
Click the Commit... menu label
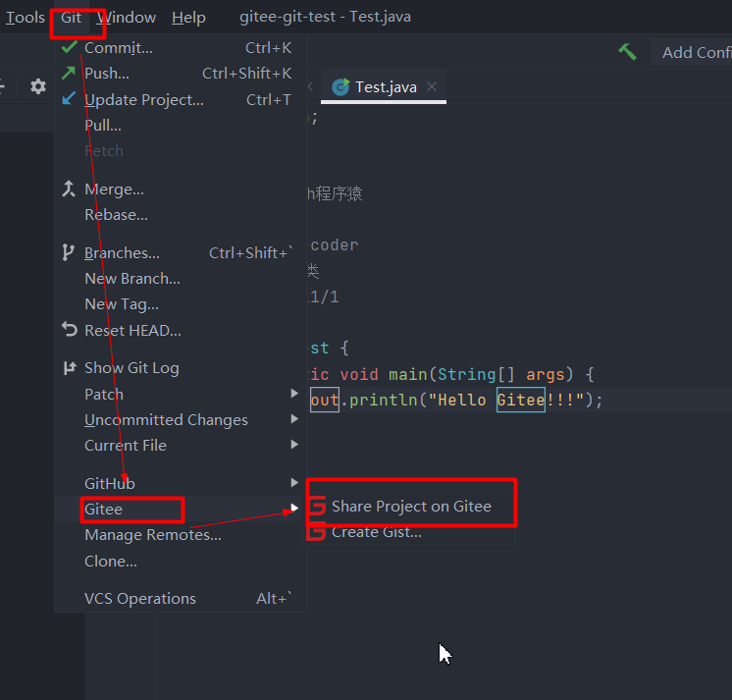click(119, 48)
